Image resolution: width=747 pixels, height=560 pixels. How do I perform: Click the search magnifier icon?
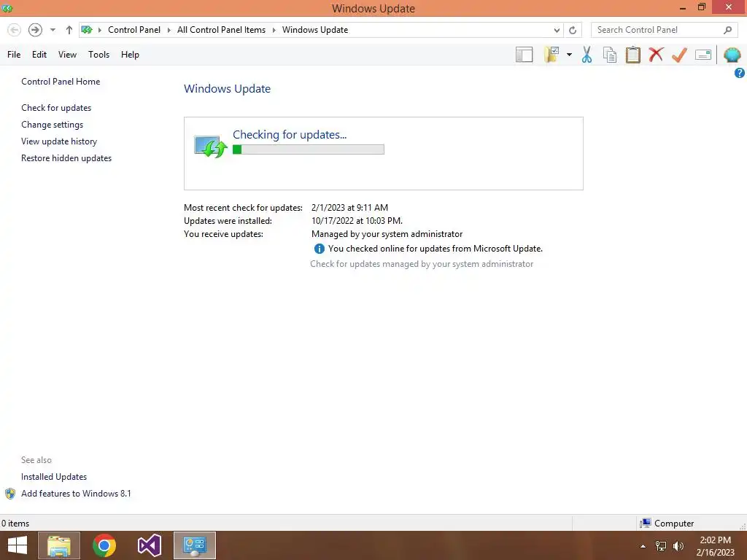727,30
